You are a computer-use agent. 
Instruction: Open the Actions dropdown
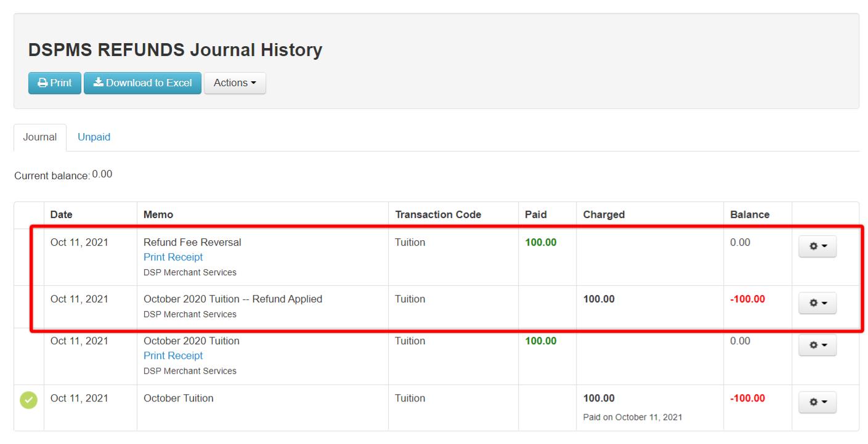pos(235,83)
